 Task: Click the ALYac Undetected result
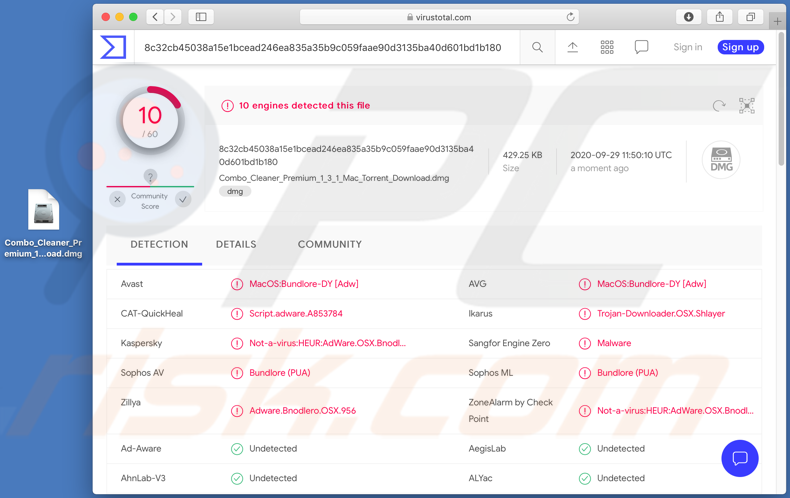click(x=621, y=478)
